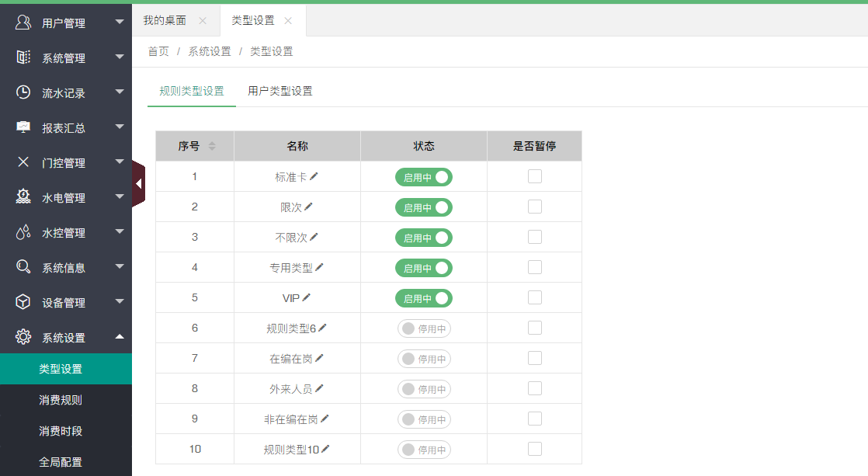The image size is (868, 476).
Task: Check the 是否暂停 box for 限次
Action: [534, 207]
